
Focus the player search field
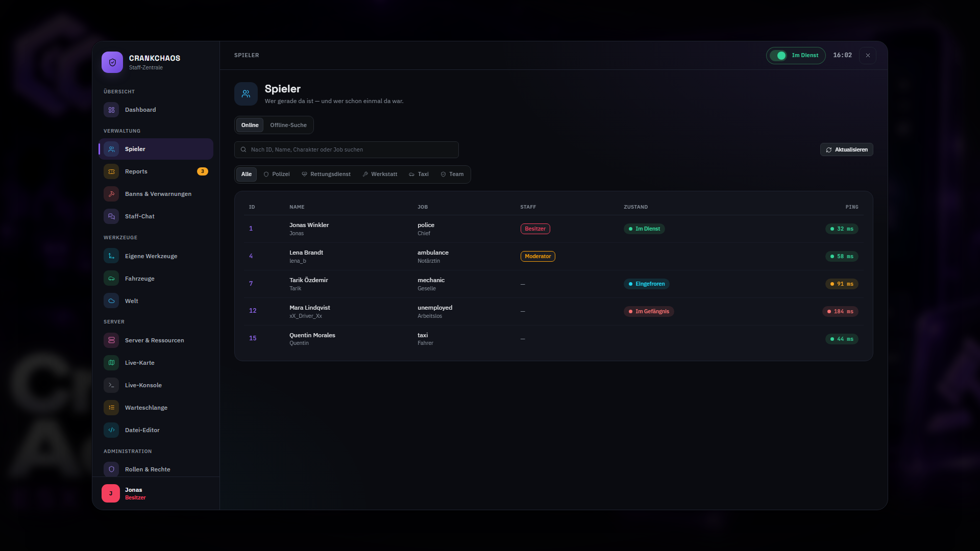tap(347, 149)
